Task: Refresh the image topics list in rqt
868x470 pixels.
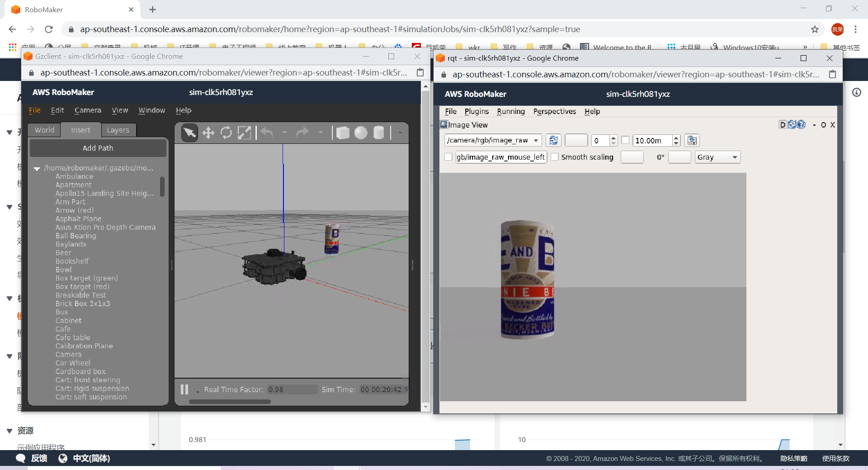Action: coord(553,141)
